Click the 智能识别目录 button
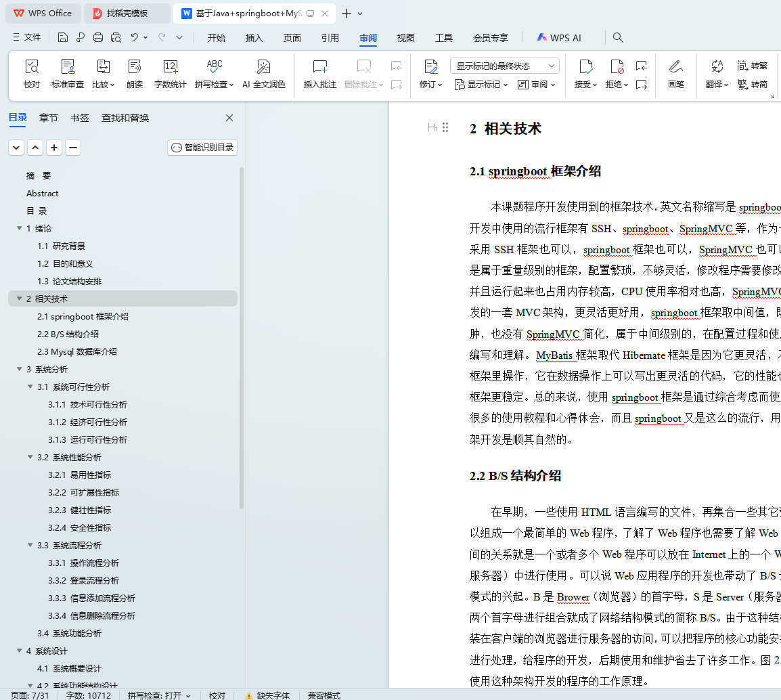 tap(202, 148)
